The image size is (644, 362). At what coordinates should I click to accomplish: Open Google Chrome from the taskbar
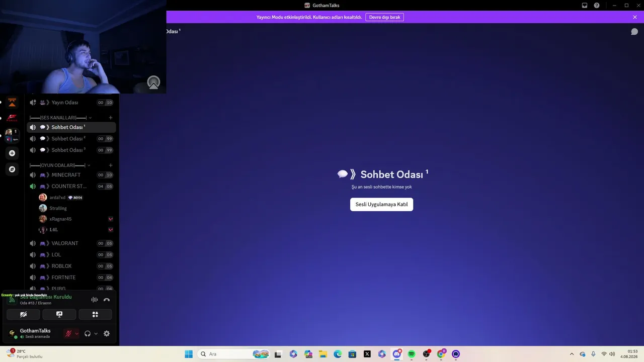point(441,354)
